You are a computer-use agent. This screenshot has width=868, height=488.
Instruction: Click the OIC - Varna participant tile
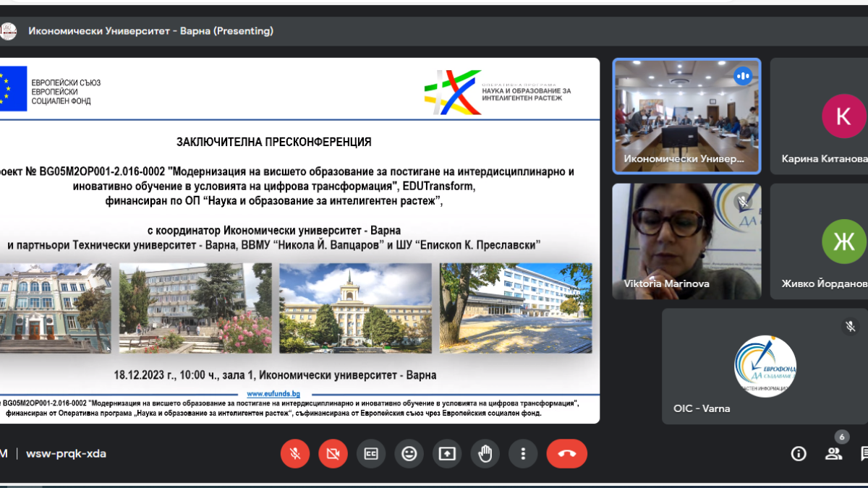pos(765,367)
